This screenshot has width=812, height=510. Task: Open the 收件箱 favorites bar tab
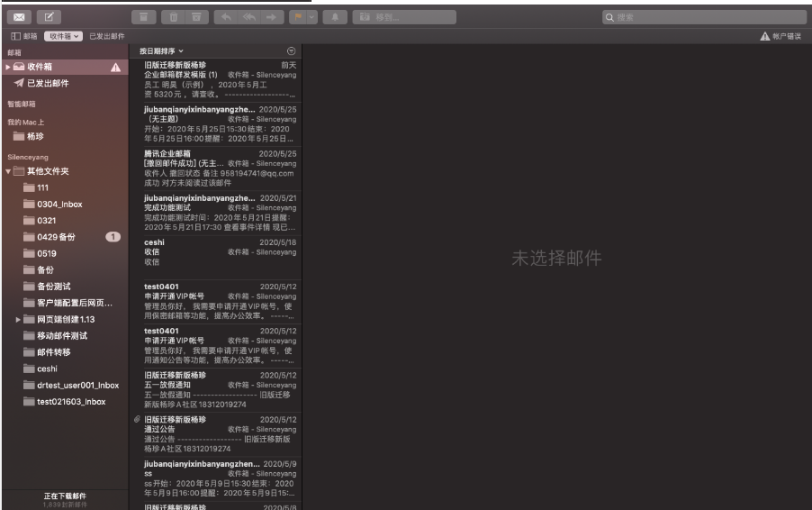coord(65,36)
